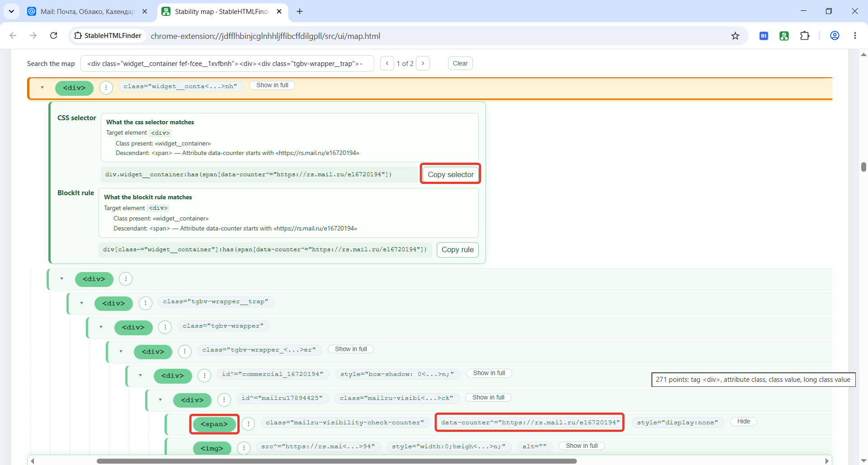Click the address bar URL
868x465 pixels.
(x=265, y=36)
